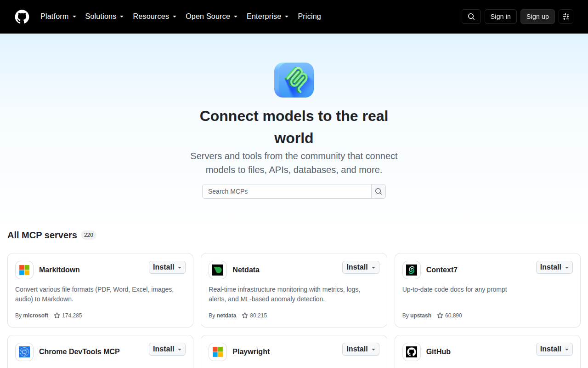
Task: Open the Install dropdown for Playwright
Action: 361,349
